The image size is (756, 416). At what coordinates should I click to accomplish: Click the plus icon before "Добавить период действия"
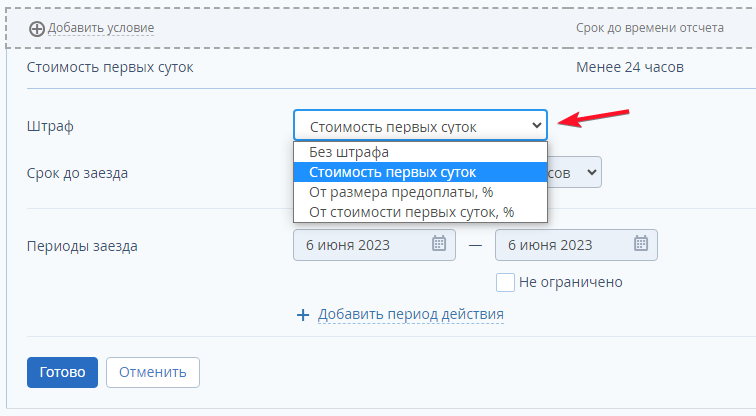[x=304, y=315]
